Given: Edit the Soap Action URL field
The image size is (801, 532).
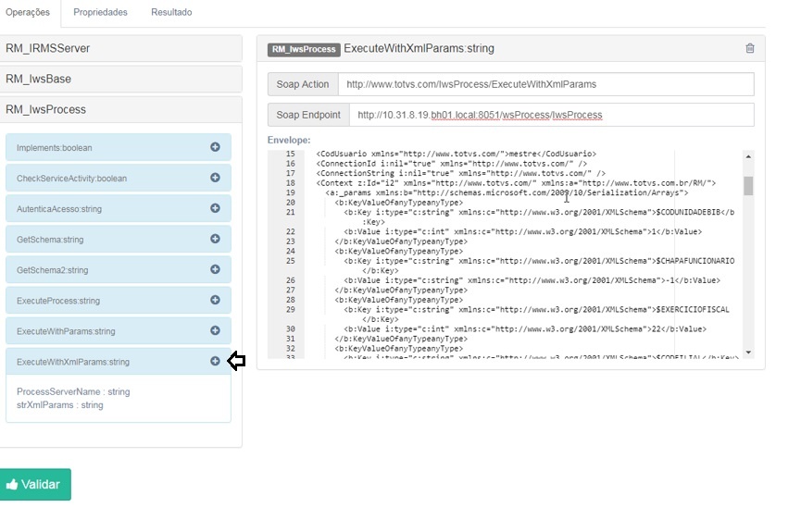Looking at the screenshot, I should [x=546, y=84].
